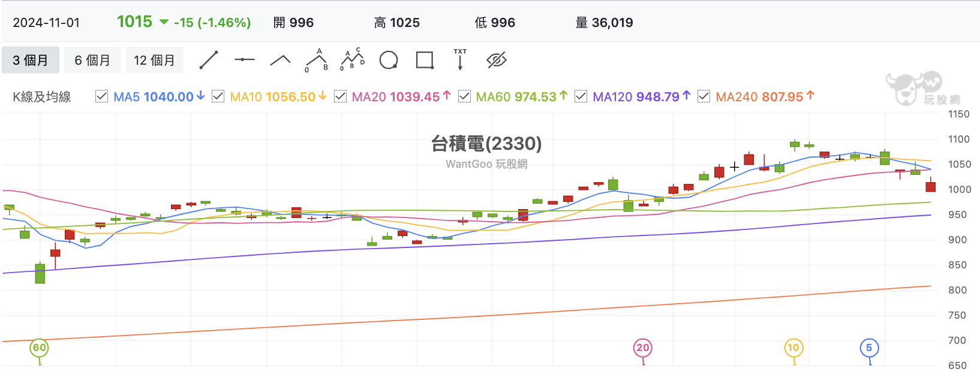The height and width of the screenshot is (375, 980).
Task: Click the 650 price axis label
Action: tap(957, 365)
